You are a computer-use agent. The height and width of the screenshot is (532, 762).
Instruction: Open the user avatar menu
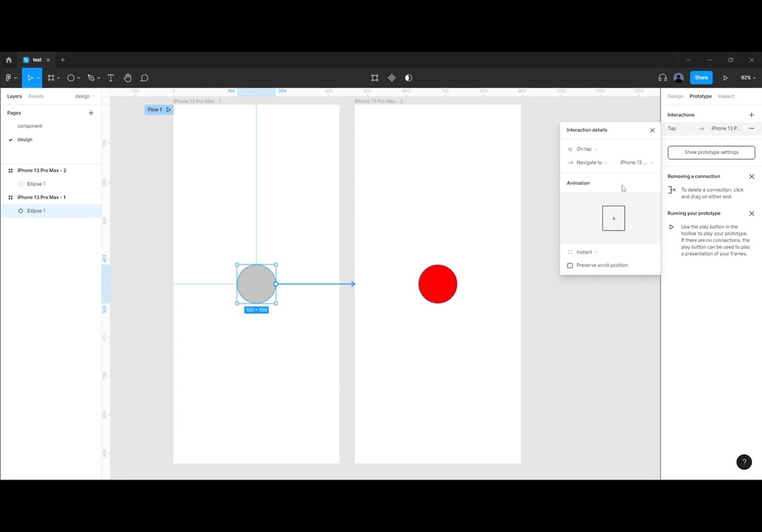(679, 78)
